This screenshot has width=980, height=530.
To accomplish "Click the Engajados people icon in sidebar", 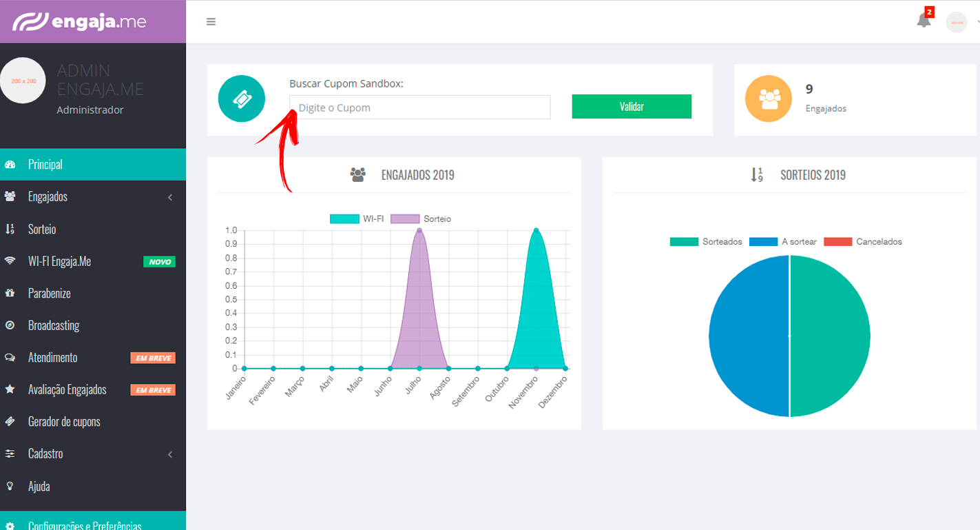I will point(10,196).
